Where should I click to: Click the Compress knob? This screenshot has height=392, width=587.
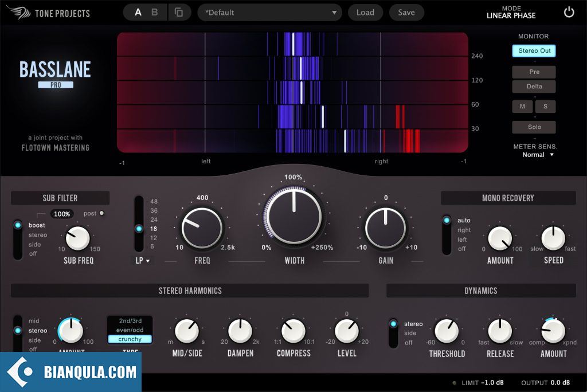tap(293, 331)
